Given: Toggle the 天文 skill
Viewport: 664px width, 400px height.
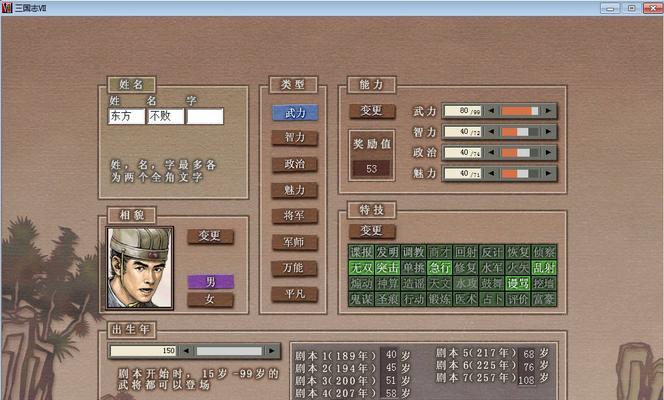Looking at the screenshot, I should click(x=440, y=284).
